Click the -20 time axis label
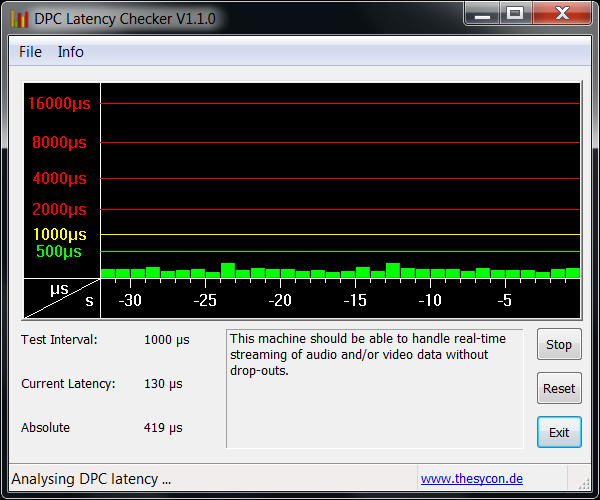600x500 pixels. coord(280,300)
